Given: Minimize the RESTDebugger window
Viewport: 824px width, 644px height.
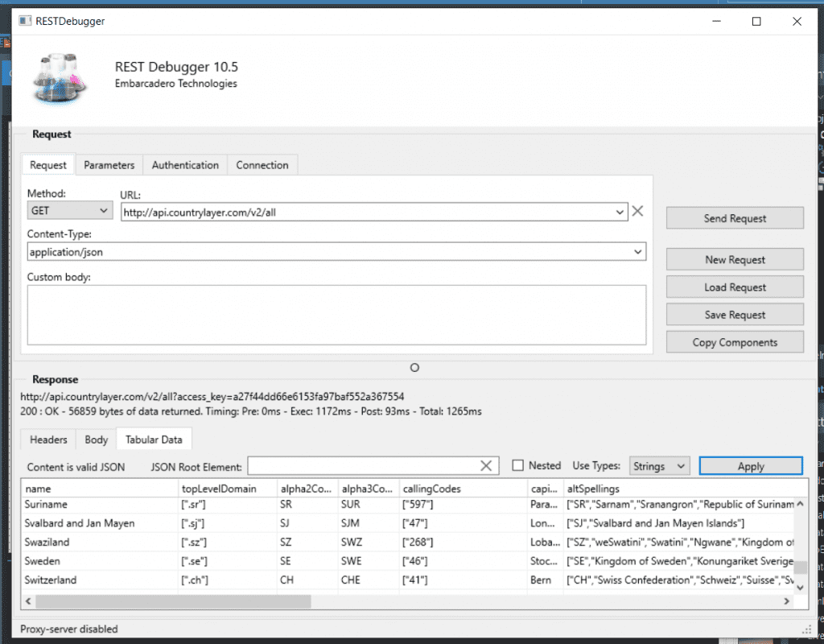Looking at the screenshot, I should pos(716,21).
